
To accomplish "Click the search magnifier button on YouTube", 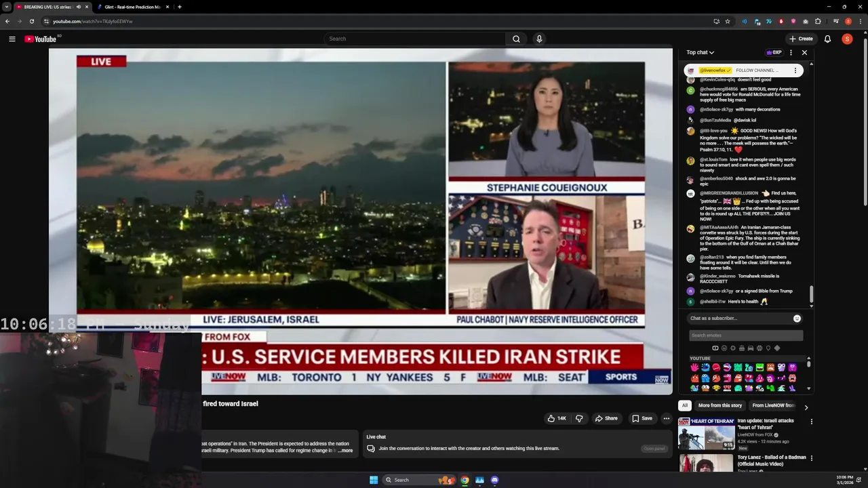I will (516, 39).
